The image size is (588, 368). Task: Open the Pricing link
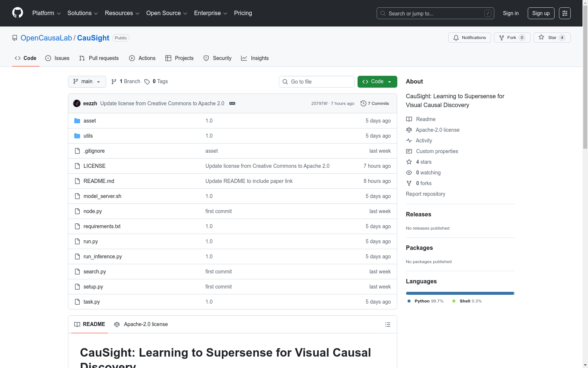[243, 13]
